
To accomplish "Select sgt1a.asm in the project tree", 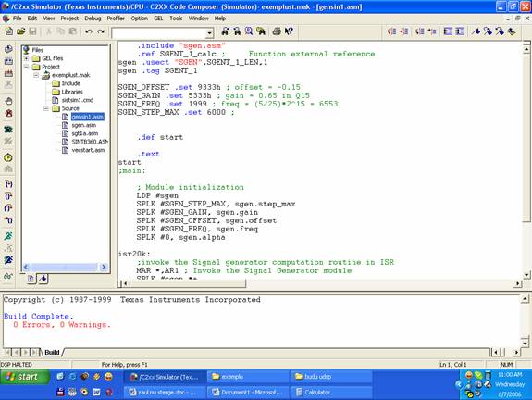I will (84, 133).
